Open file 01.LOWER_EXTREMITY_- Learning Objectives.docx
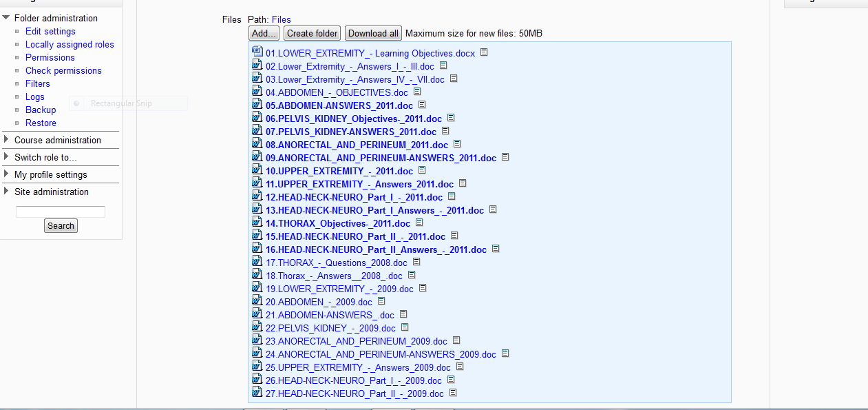The height and width of the screenshot is (410, 868). tap(370, 53)
